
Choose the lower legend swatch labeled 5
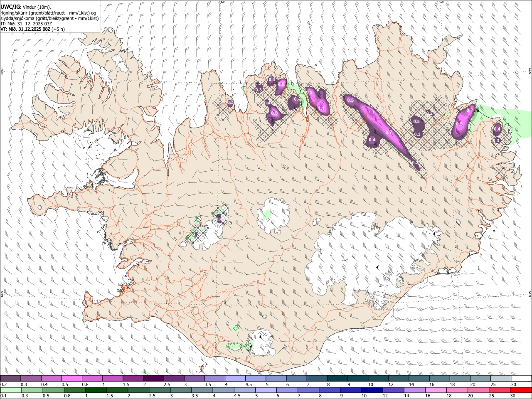(266, 390)
